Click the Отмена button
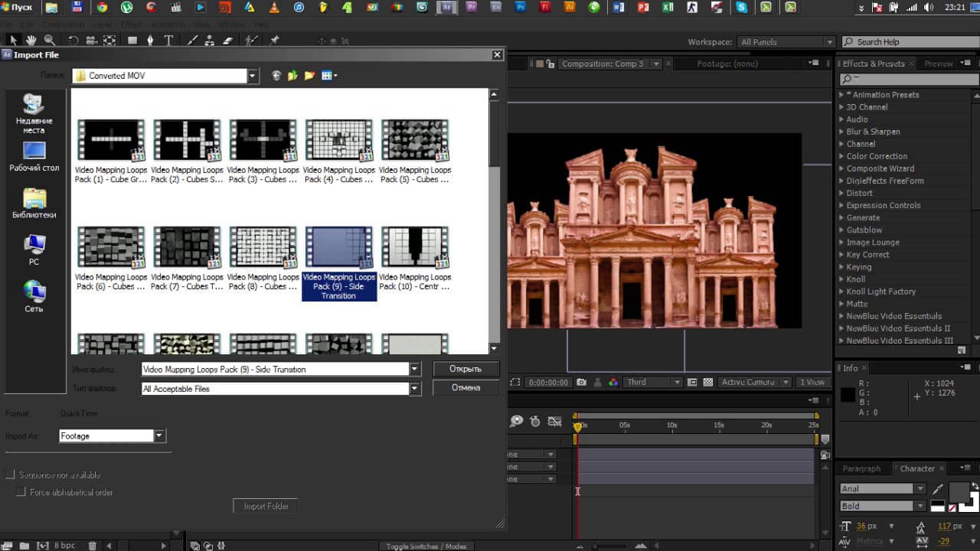Viewport: 980px width, 551px height. (x=465, y=388)
